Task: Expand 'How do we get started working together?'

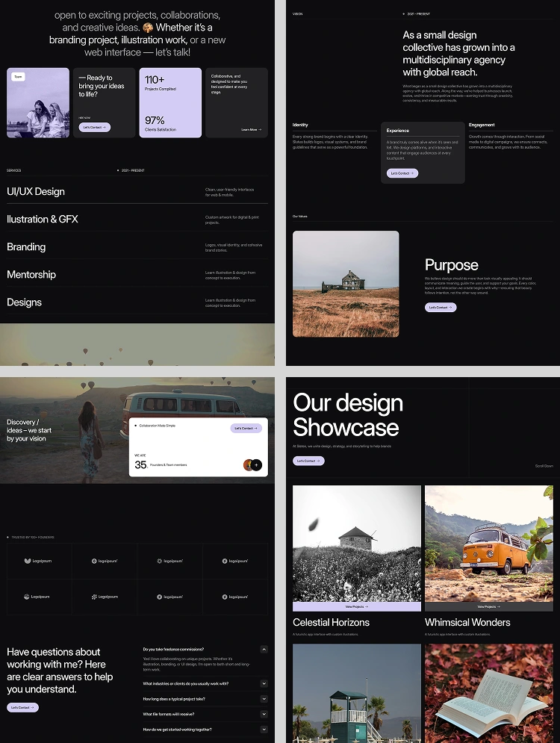Action: point(264,730)
